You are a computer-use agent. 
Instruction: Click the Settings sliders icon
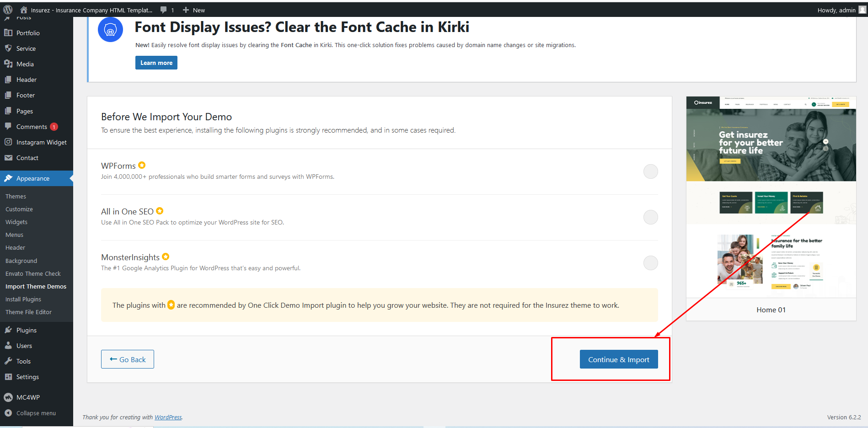coord(8,377)
